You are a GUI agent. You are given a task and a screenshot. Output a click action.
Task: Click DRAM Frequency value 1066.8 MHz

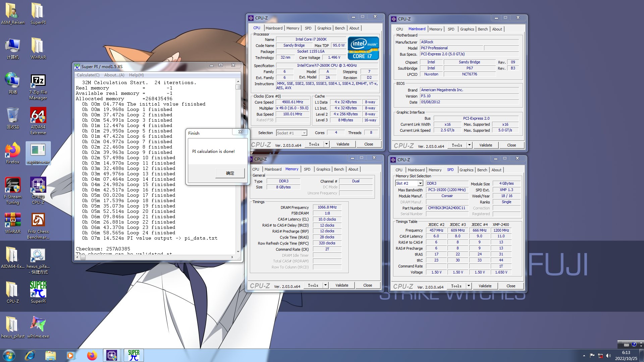click(327, 207)
